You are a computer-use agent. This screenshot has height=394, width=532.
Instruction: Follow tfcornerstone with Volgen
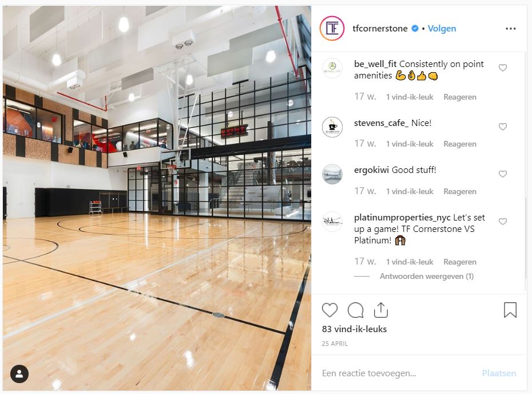pyautogui.click(x=442, y=29)
